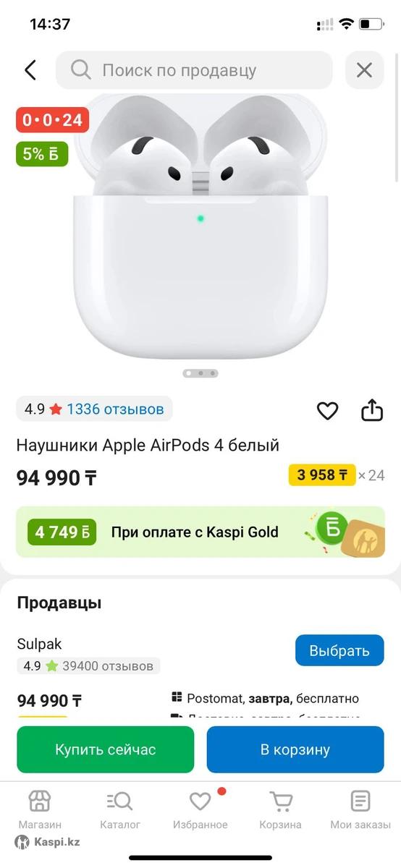
Task: Open the Каталог tab
Action: (x=120, y=809)
